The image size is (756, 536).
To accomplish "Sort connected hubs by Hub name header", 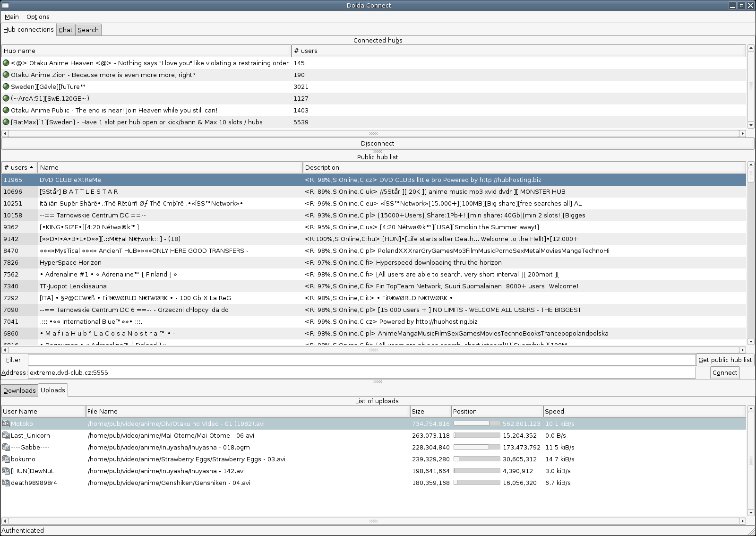I will click(146, 51).
